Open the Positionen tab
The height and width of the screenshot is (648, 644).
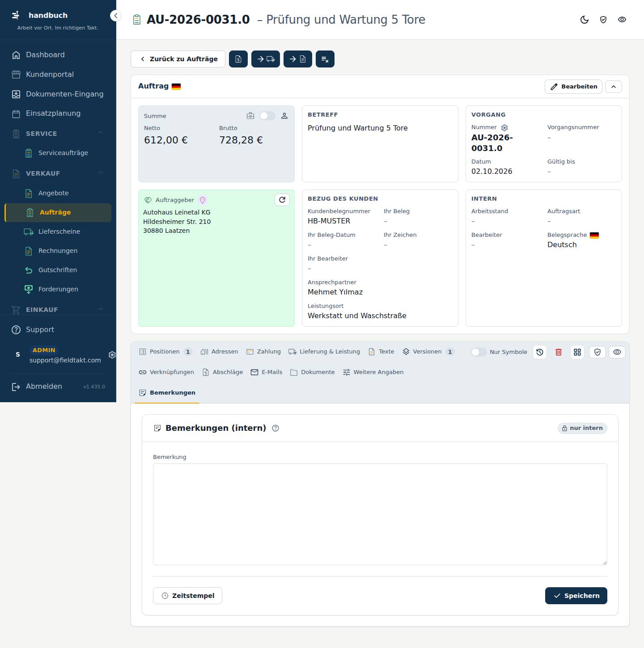tap(165, 352)
